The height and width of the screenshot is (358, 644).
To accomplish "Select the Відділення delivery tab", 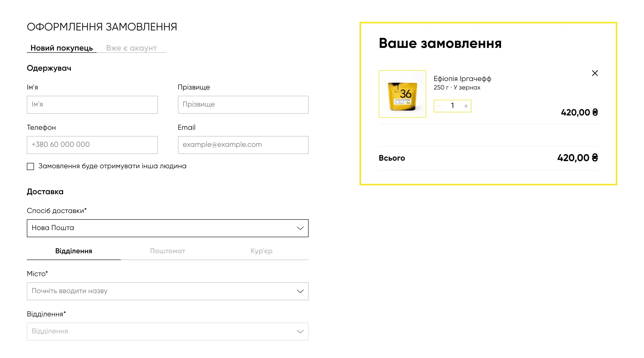I will click(x=74, y=251).
